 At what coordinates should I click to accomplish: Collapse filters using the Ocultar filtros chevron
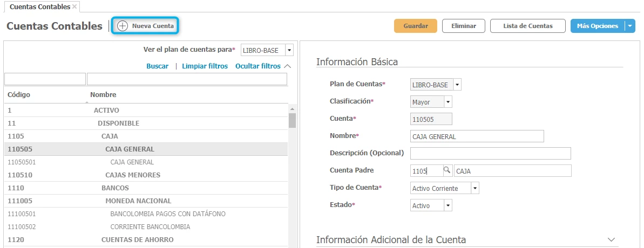pos(287,66)
